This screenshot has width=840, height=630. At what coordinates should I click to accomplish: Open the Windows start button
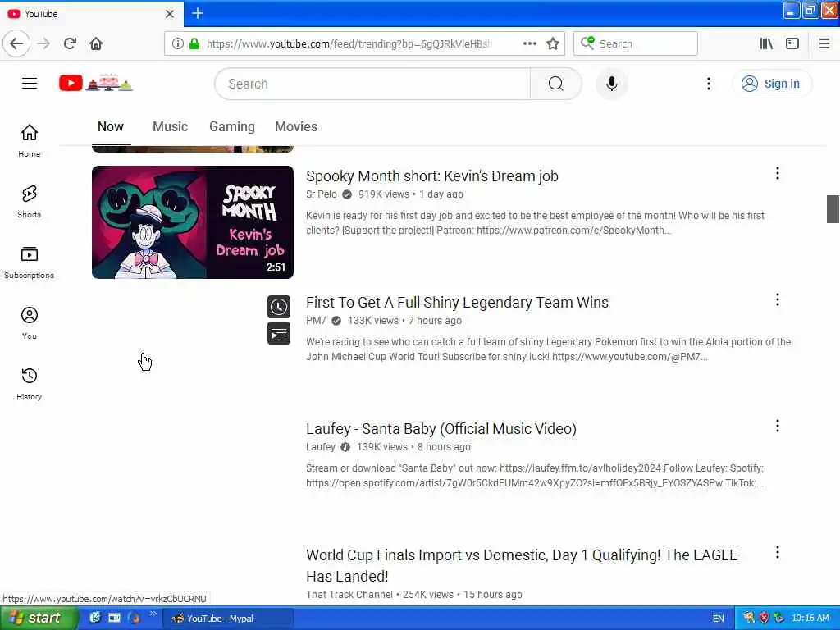pos(39,619)
